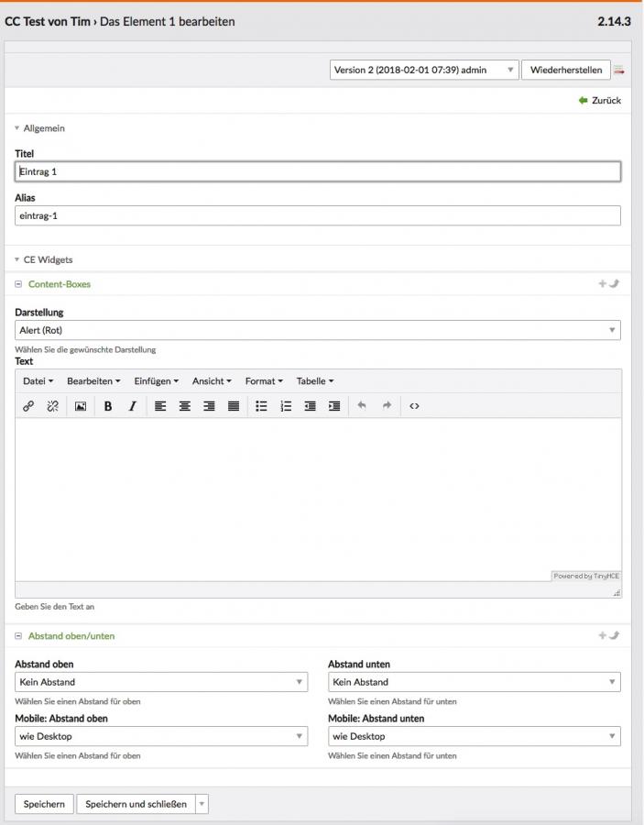Open the Einfügen menu
The height and width of the screenshot is (825, 644).
[156, 381]
